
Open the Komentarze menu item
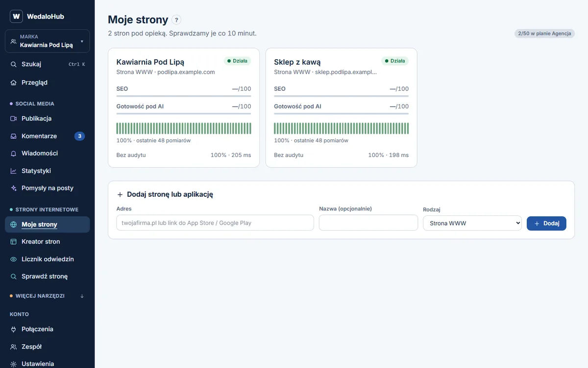click(x=47, y=136)
